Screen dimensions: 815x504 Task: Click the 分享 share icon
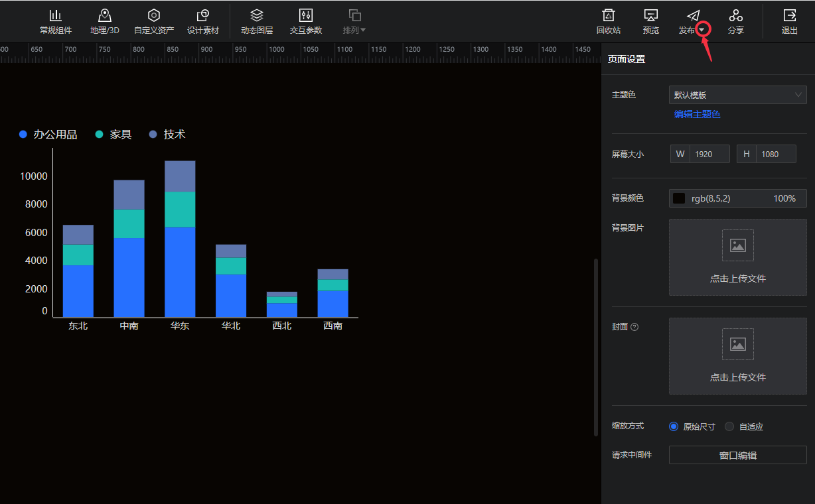point(735,16)
